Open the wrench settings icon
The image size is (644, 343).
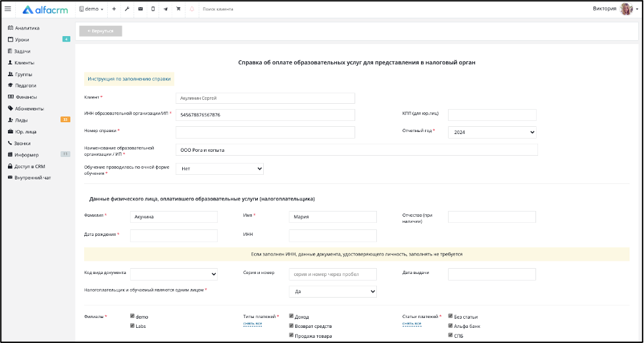tap(127, 9)
